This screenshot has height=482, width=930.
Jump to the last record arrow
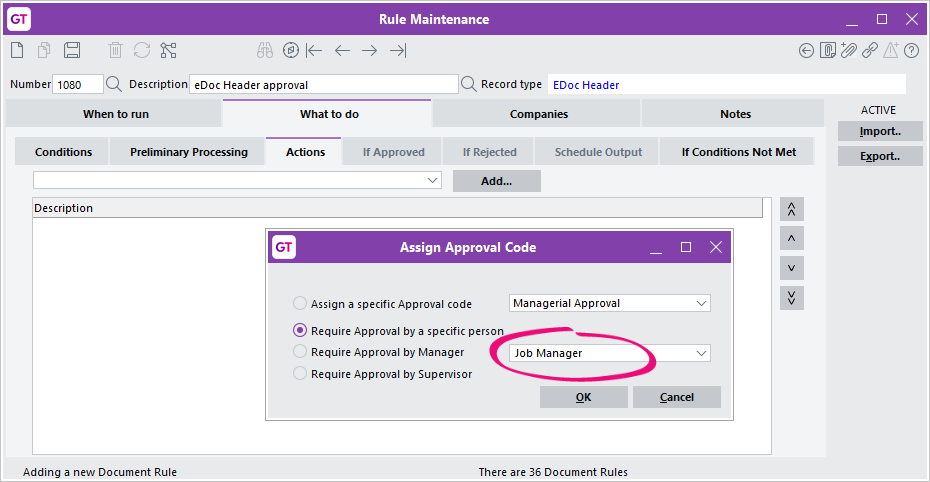tap(398, 50)
